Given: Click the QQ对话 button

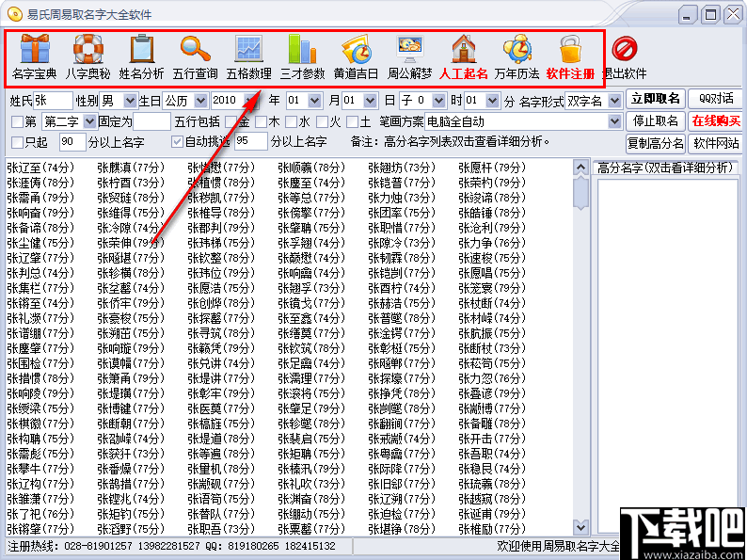Looking at the screenshot, I should [716, 99].
